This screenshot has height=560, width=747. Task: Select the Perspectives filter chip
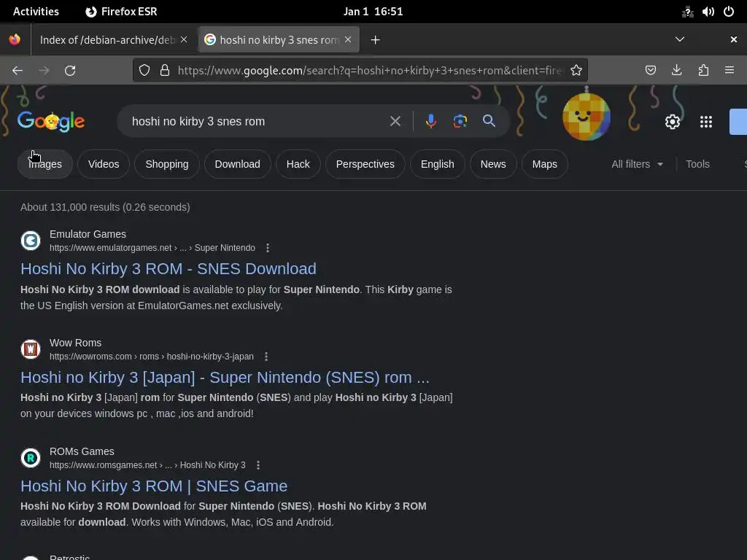tap(365, 164)
